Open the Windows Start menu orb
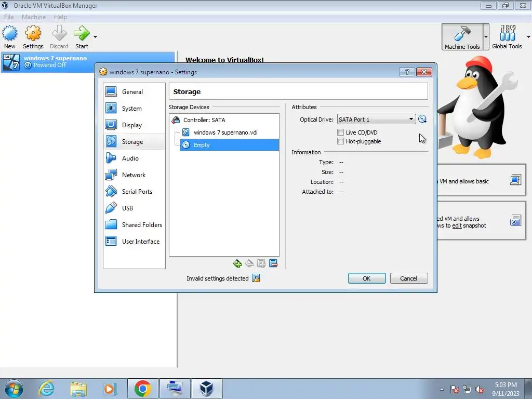The width and height of the screenshot is (532, 399). pos(14,389)
